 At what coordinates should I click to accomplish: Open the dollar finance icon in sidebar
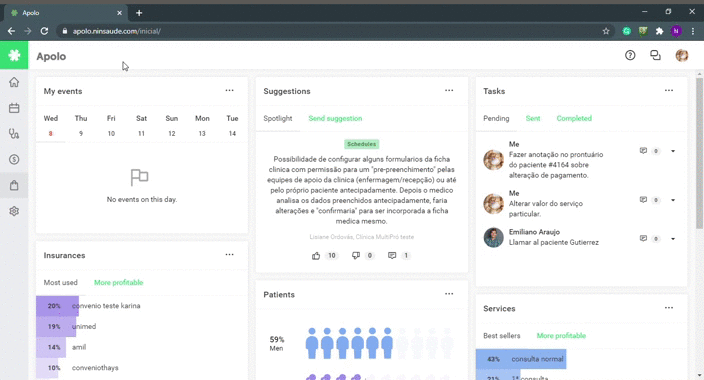point(14,159)
